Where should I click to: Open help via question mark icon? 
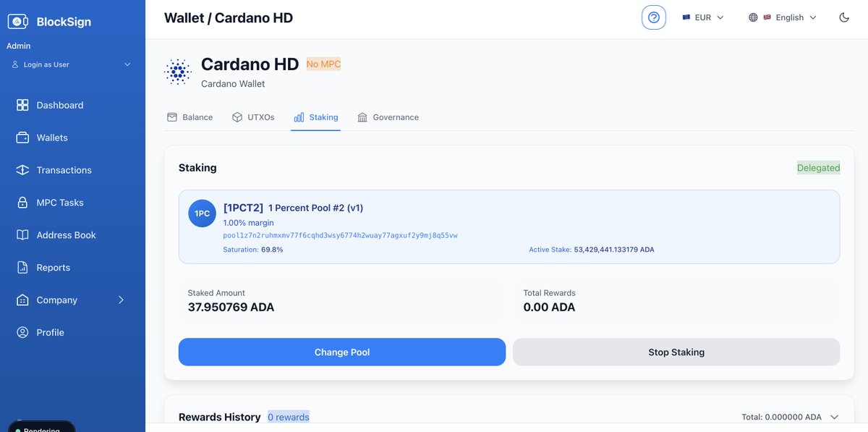point(654,17)
